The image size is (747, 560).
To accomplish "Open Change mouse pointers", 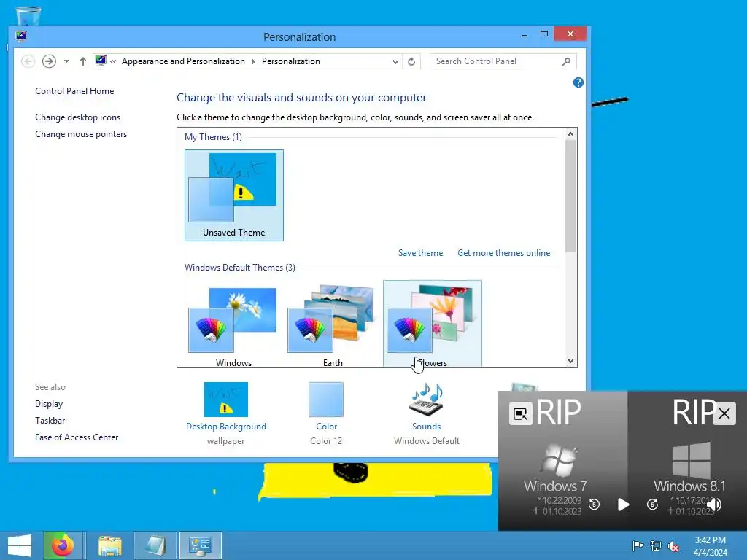I will (x=81, y=134).
